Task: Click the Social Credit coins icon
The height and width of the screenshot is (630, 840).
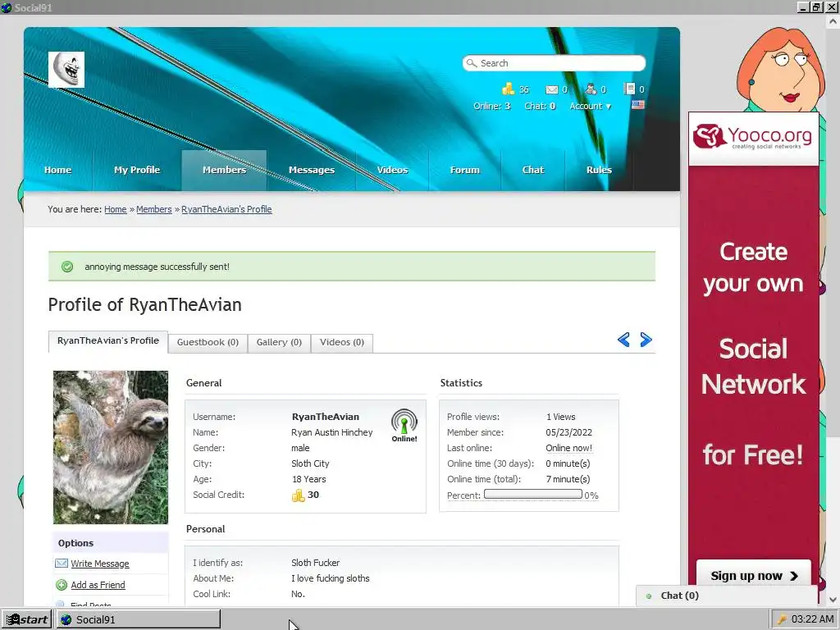Action: tap(298, 495)
